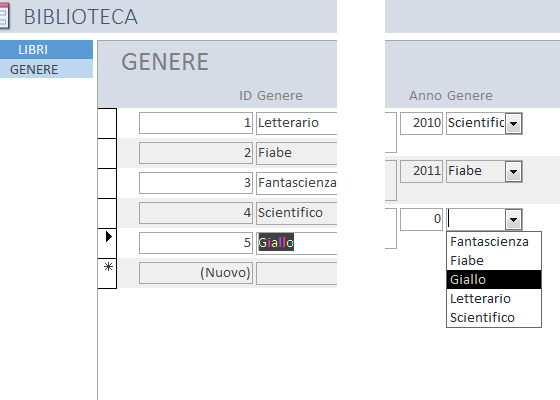Expand the Fiabe genre dropdown for 2011
The image size is (560, 400).
click(514, 171)
